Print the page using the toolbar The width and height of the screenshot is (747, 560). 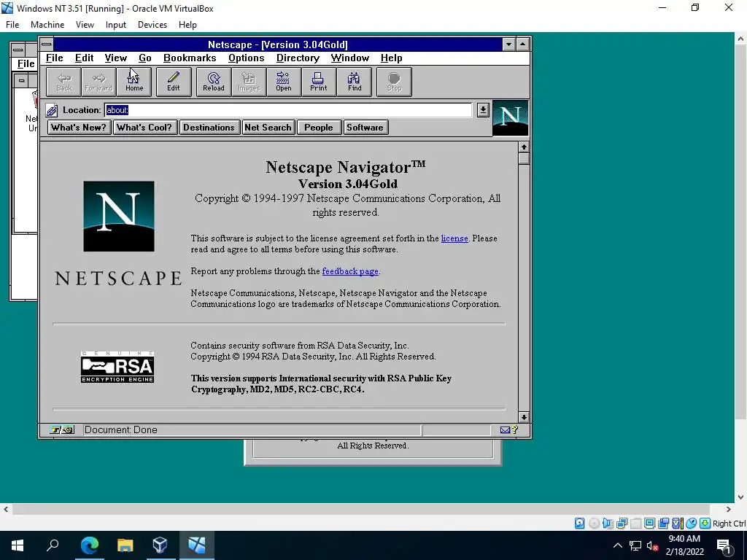tap(319, 82)
